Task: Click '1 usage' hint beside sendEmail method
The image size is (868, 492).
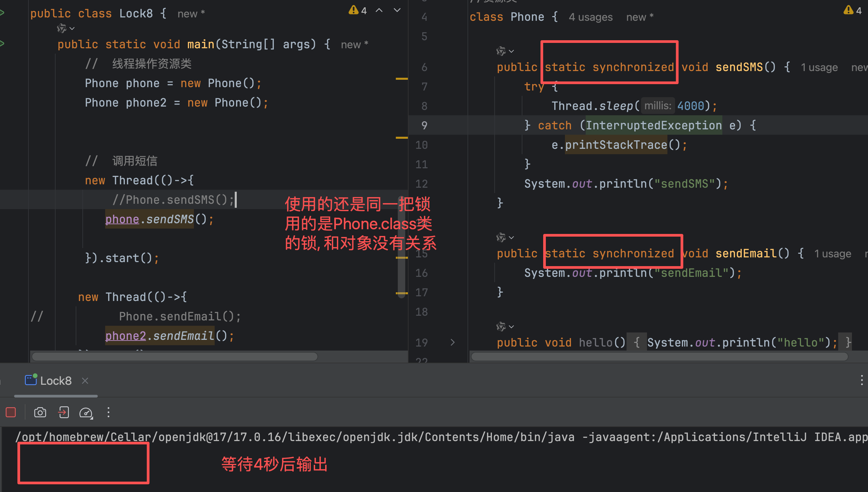Action: (832, 254)
